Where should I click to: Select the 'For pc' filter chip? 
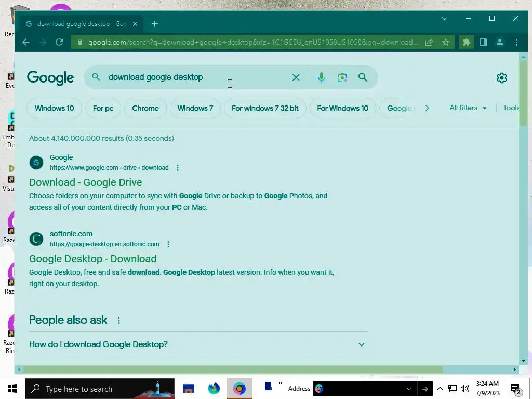(103, 108)
